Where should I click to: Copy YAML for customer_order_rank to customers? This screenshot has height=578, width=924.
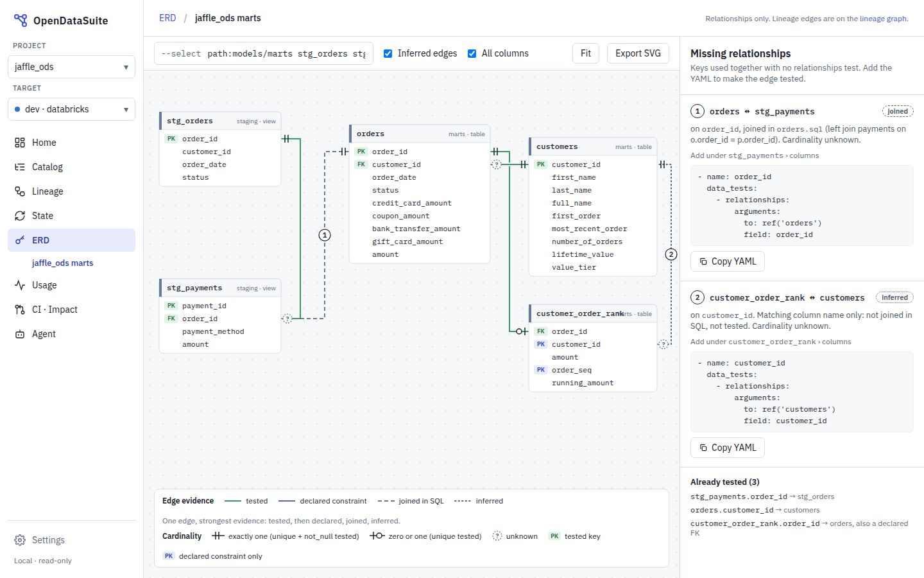click(x=728, y=448)
